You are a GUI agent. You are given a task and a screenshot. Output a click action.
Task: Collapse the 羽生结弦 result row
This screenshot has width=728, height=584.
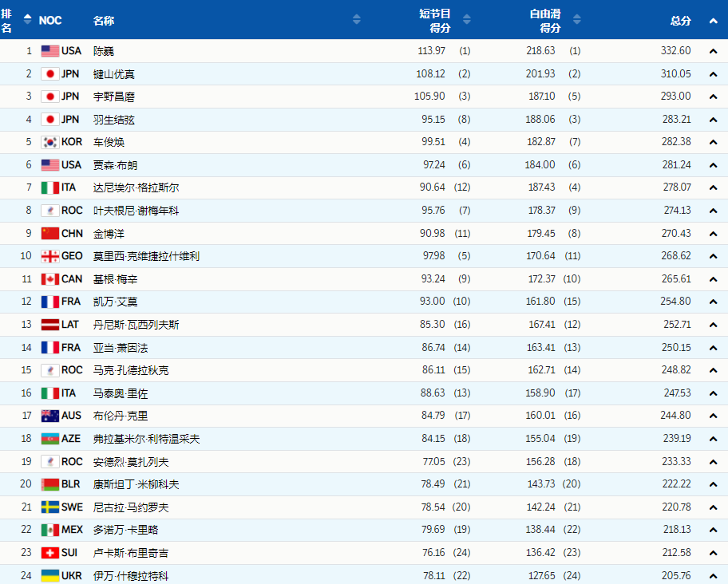pos(713,119)
